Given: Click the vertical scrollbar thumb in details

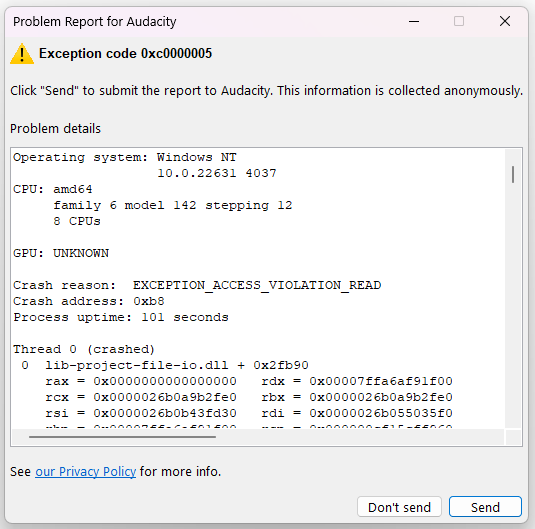Looking at the screenshot, I should pos(513,174).
